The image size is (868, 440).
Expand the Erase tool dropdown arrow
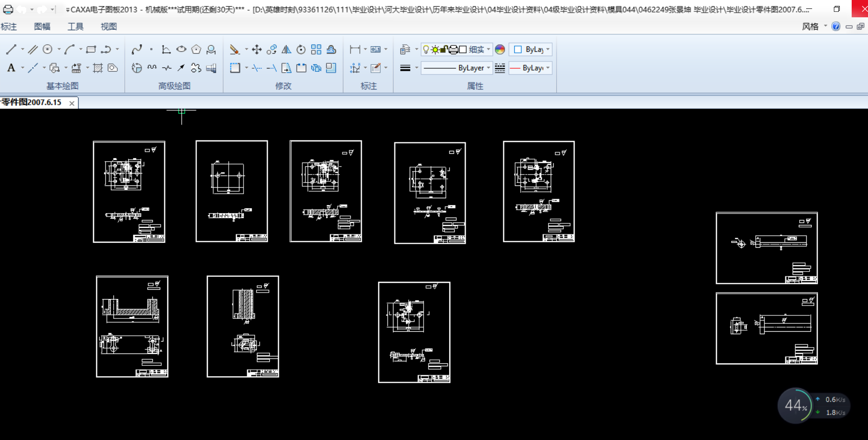246,49
